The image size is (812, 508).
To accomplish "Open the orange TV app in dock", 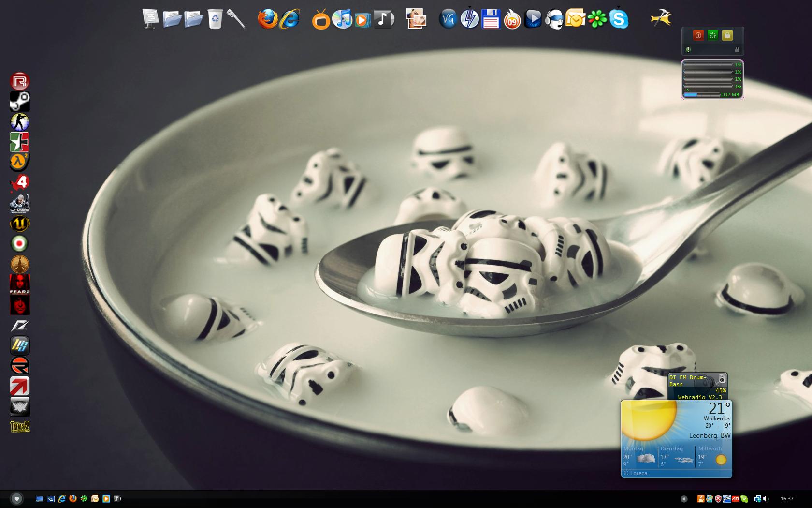I will point(321,20).
